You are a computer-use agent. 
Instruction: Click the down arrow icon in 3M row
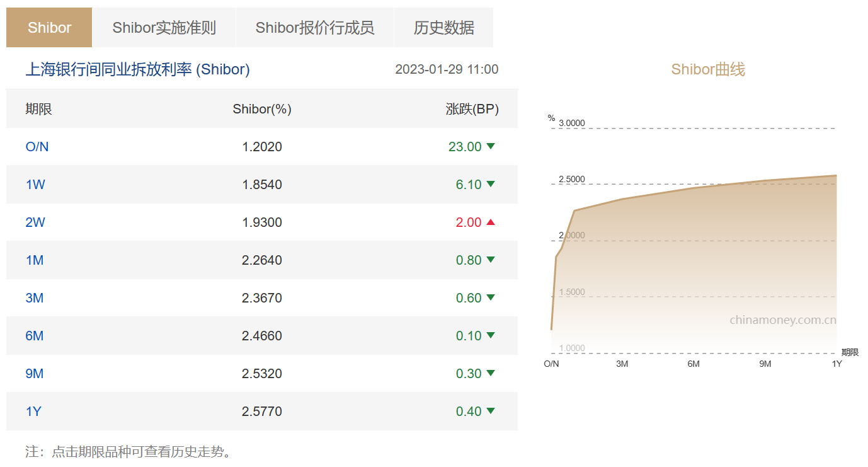point(491,297)
